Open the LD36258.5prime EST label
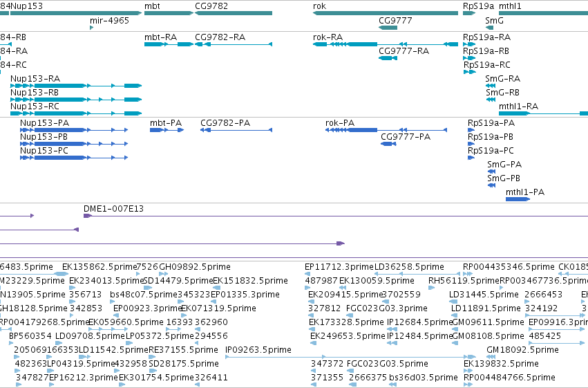588x388 pixels. [409, 267]
